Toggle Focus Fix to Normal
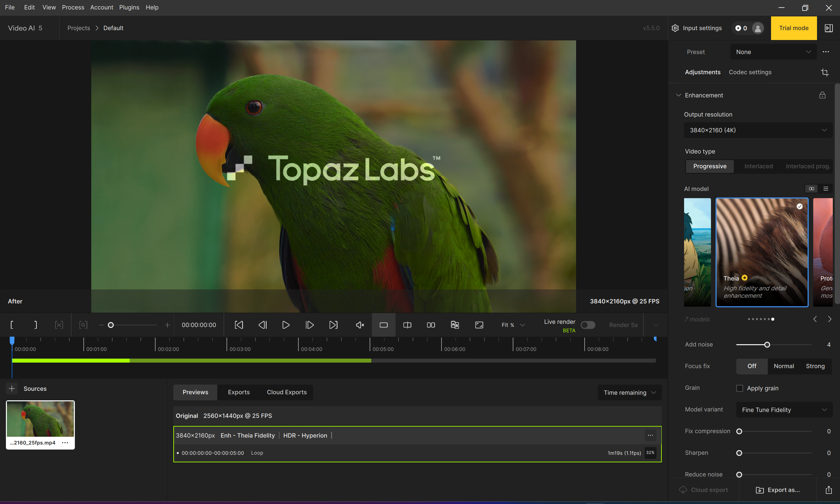This screenshot has height=504, width=840. click(x=784, y=366)
